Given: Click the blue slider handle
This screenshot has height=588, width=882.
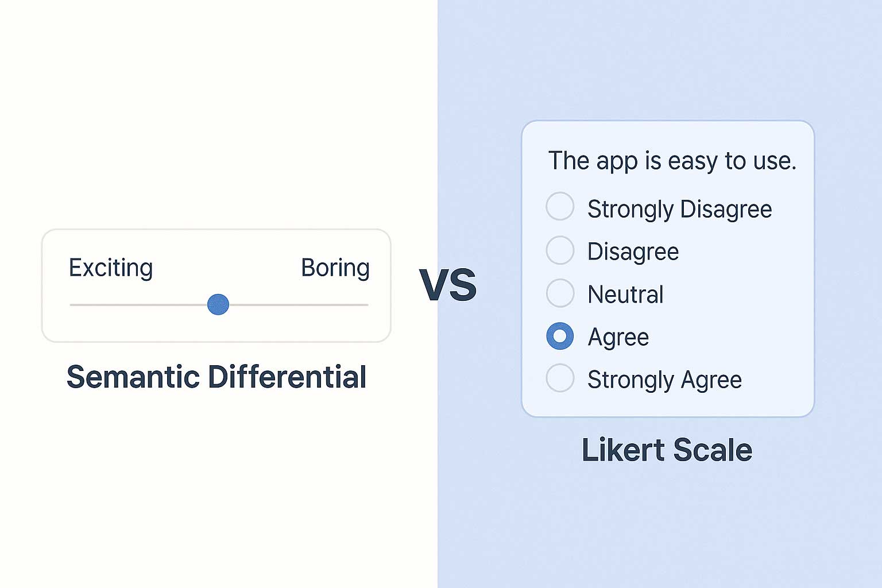Looking at the screenshot, I should click(x=218, y=304).
